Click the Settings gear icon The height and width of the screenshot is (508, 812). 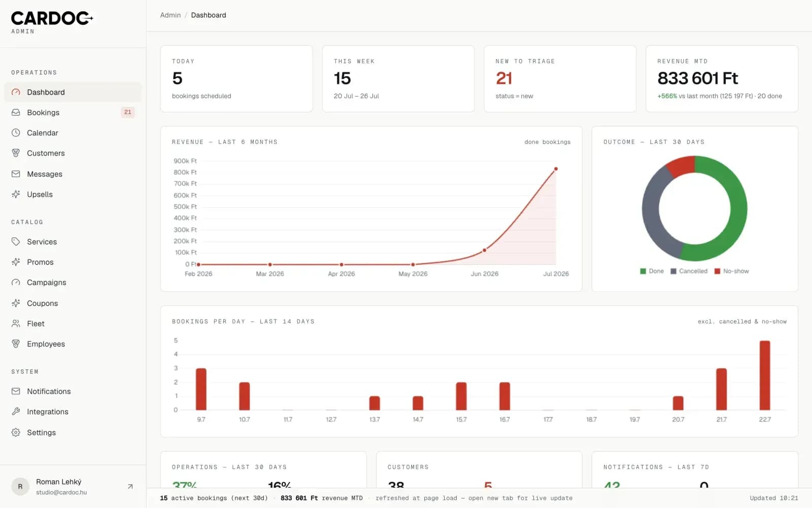point(16,432)
